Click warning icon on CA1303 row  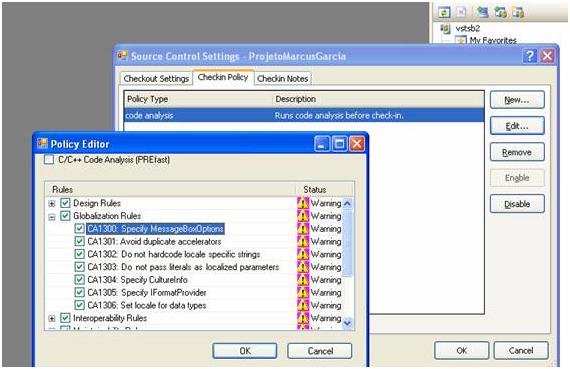[302, 266]
